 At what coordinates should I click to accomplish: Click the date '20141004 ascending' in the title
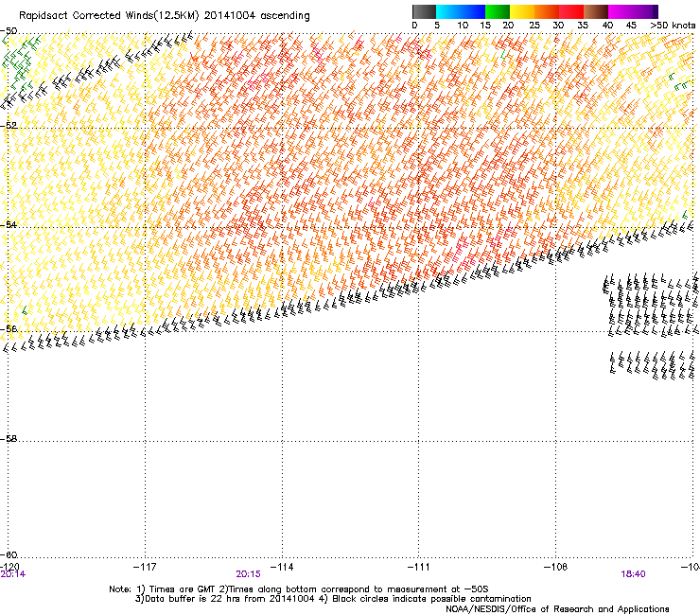pyautogui.click(x=256, y=16)
